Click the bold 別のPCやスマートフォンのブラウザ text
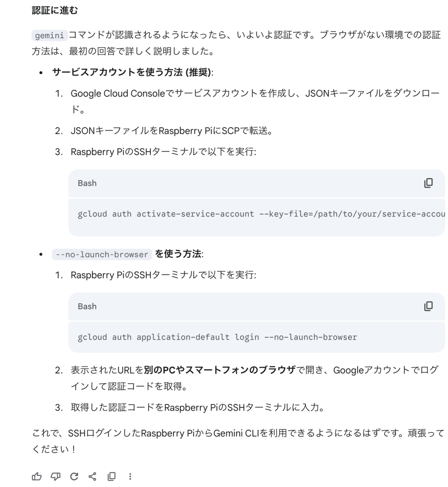448x487 pixels. [220, 370]
